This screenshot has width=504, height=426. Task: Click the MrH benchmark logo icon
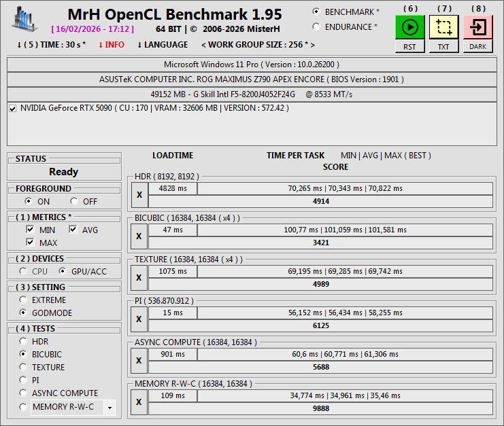pos(24,19)
